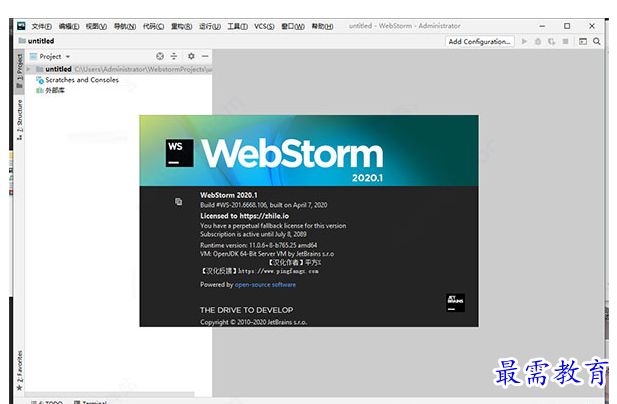Viewport: 617px width, 404px height.
Task: Select Scratches and Consoles item
Action: (x=78, y=80)
